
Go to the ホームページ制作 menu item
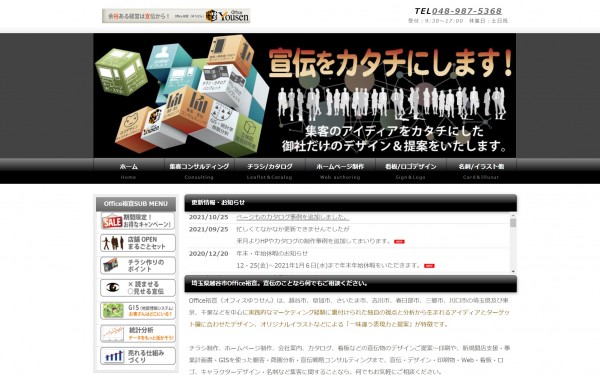point(340,171)
